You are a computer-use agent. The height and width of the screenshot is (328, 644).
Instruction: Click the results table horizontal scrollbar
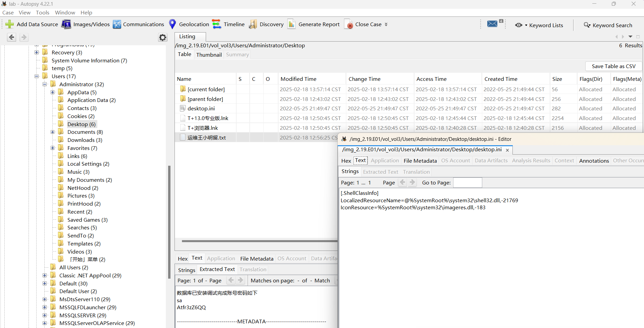pos(259,241)
